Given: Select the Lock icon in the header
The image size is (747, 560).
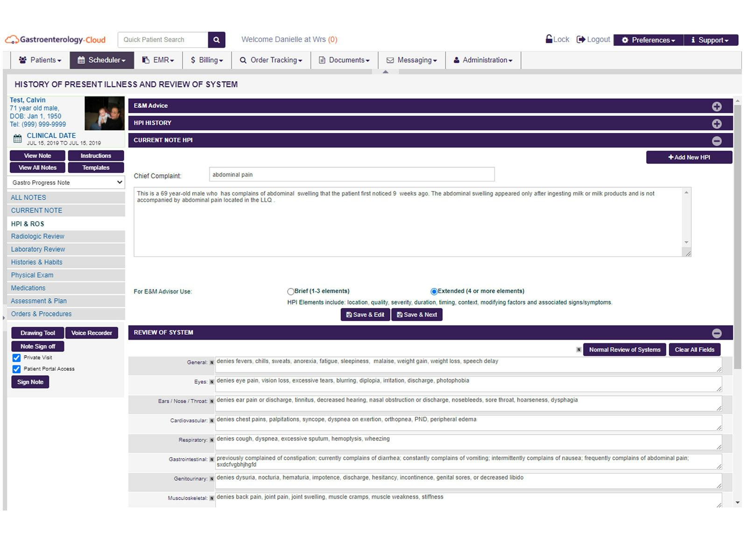Looking at the screenshot, I should point(549,40).
